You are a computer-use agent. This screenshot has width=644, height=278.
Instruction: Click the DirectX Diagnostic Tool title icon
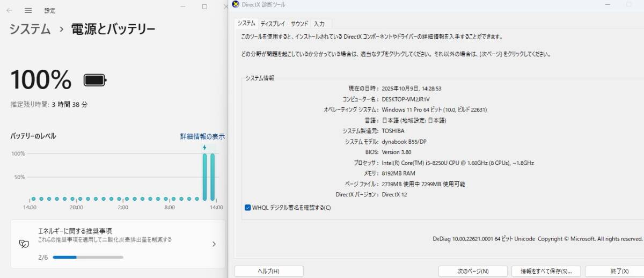[x=236, y=4]
